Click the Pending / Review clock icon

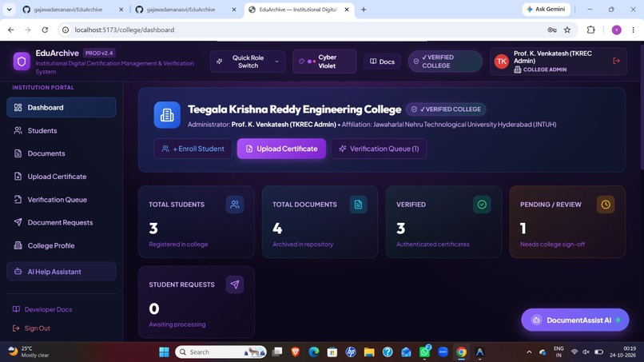(606, 205)
